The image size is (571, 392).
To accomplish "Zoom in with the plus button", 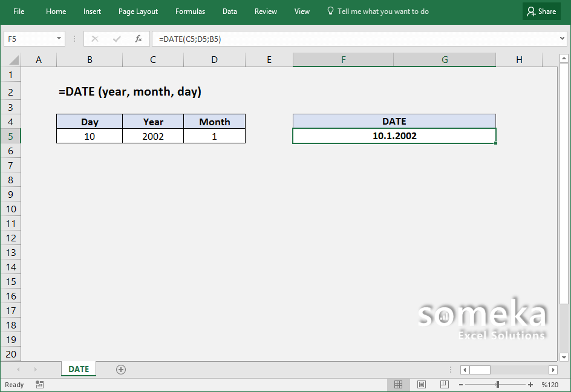I will click(x=530, y=385).
